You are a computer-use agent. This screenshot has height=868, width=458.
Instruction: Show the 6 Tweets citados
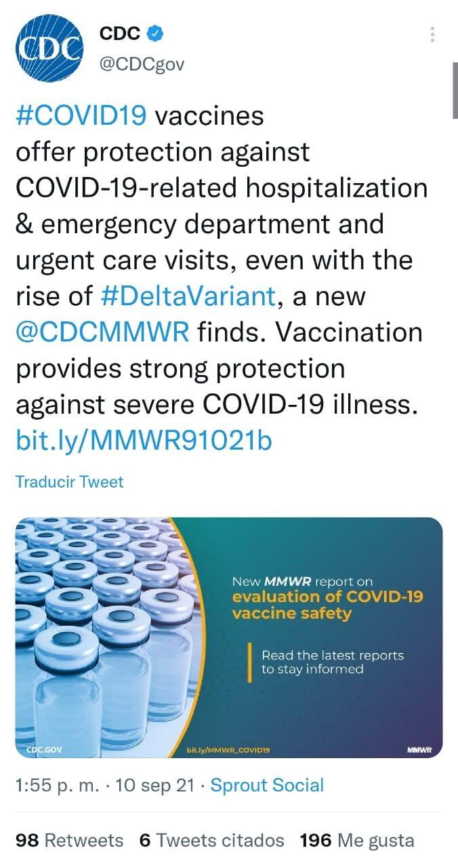pos(211,841)
